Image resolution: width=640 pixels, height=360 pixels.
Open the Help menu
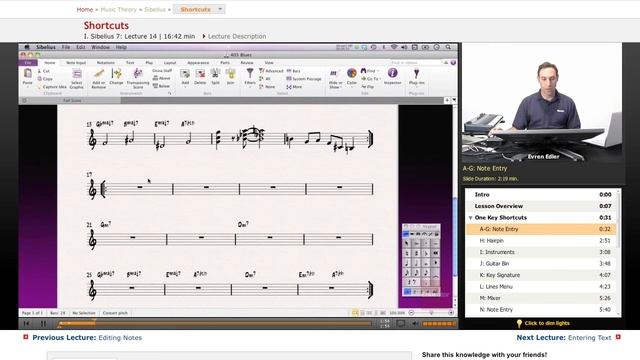121,47
